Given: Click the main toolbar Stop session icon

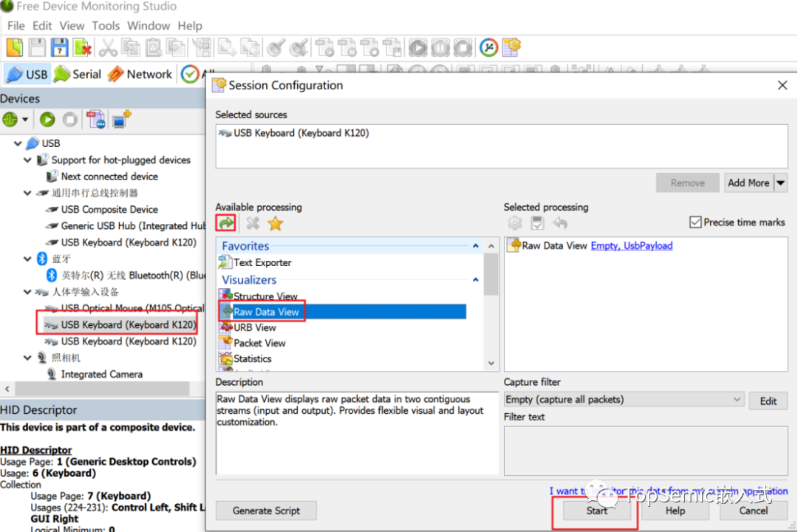Looking at the screenshot, I should click(x=463, y=48).
